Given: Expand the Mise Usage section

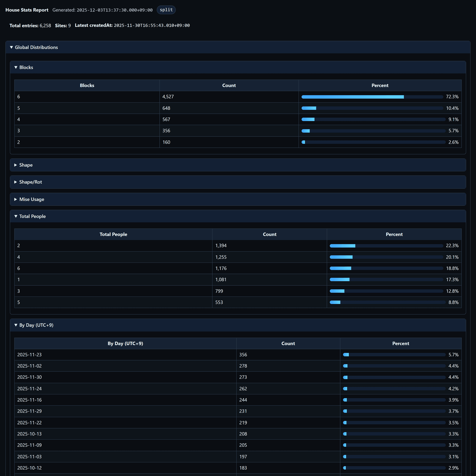Looking at the screenshot, I should pos(238,199).
